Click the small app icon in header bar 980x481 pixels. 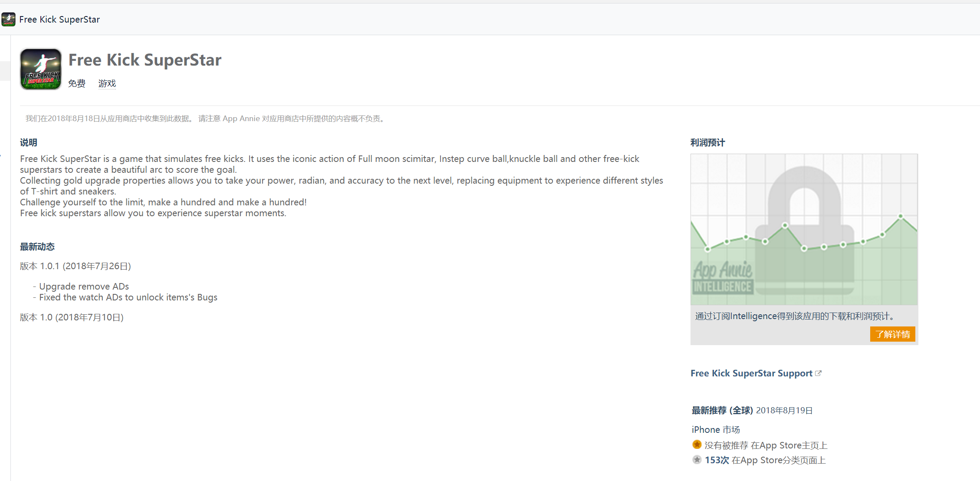click(8, 19)
